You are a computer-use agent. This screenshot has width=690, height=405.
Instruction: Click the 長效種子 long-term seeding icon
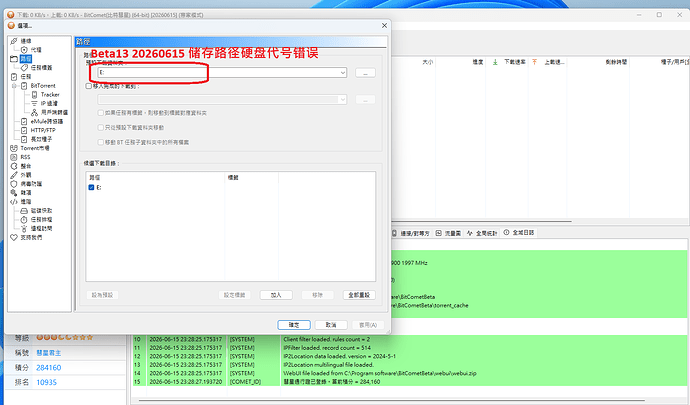[x=24, y=139]
